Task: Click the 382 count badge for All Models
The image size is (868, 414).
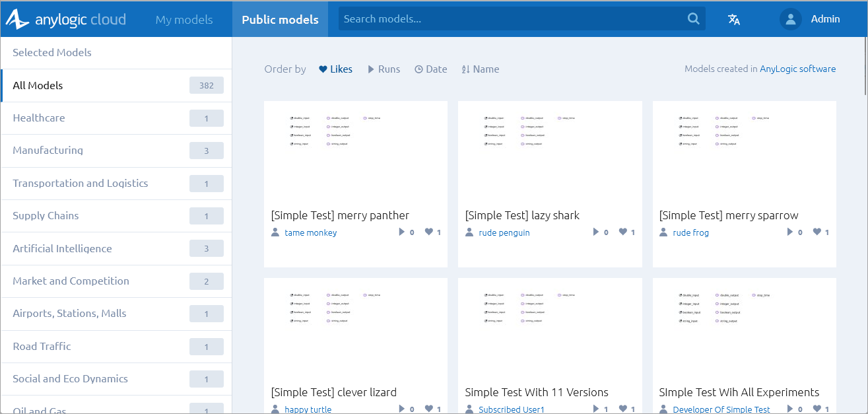Action: (x=207, y=85)
